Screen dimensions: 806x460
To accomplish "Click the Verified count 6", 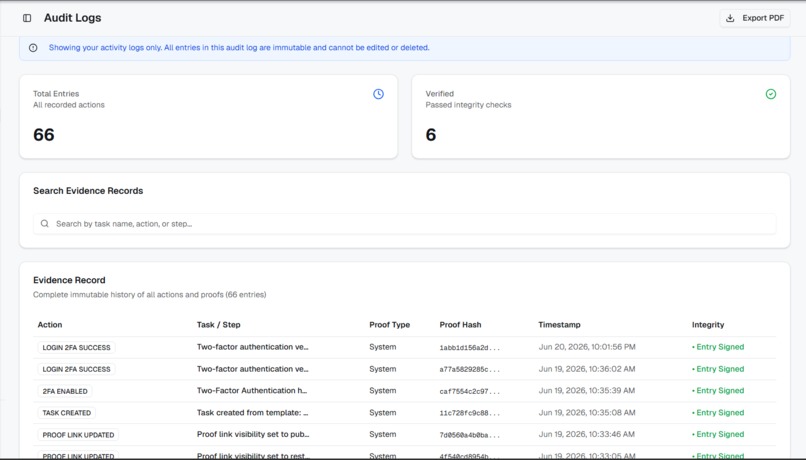I will pyautogui.click(x=431, y=135).
